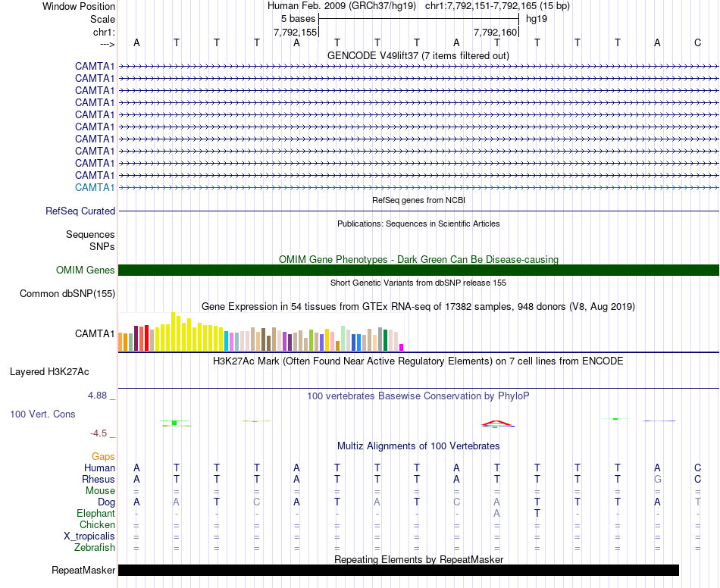Image resolution: width=720 pixels, height=588 pixels.
Task: Open the RefSeq genes from NCBI track title
Action: coord(418,200)
